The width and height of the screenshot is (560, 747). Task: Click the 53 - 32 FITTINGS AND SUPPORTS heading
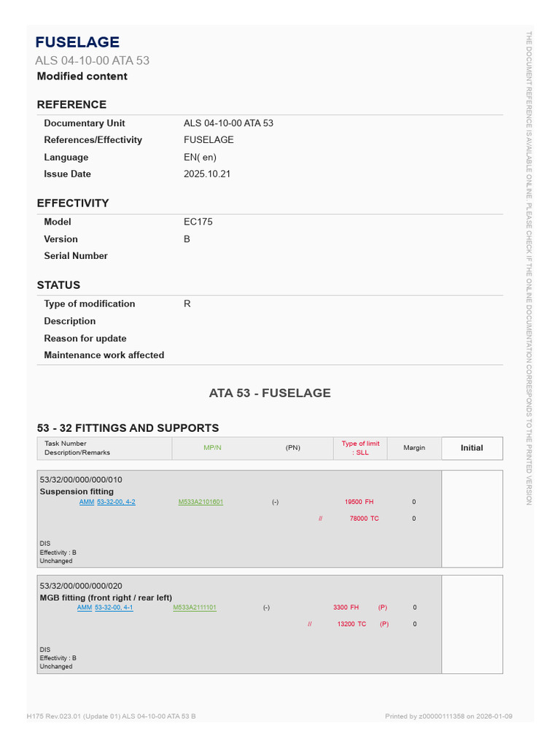[128, 428]
